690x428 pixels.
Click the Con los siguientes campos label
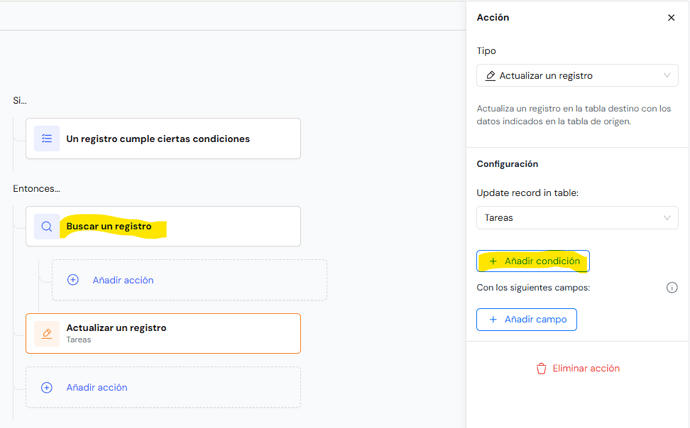(x=533, y=288)
